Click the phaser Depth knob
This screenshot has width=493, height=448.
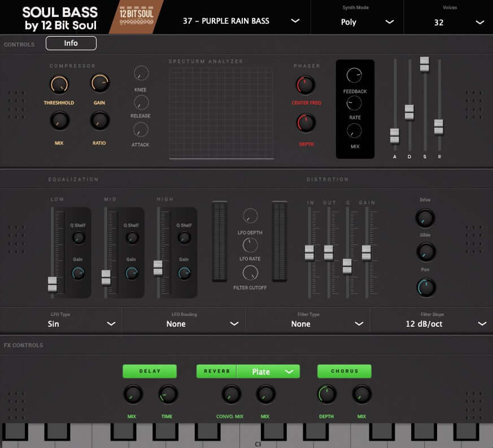tap(306, 123)
